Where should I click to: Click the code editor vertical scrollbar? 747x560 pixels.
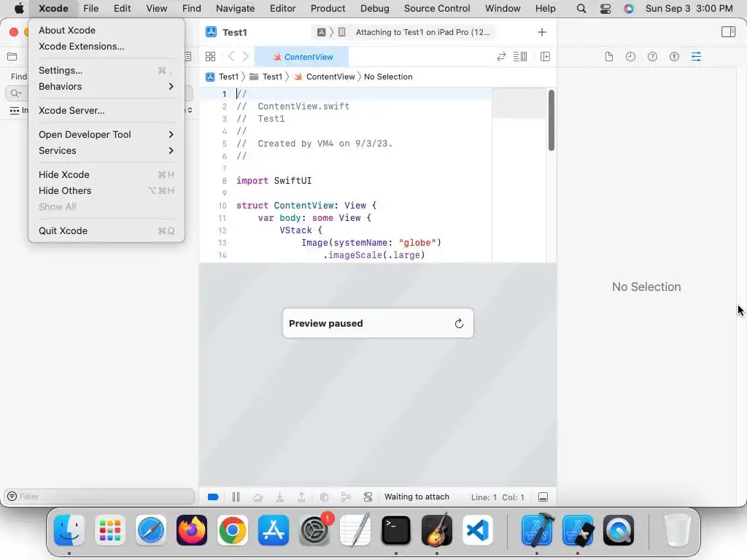point(551,120)
